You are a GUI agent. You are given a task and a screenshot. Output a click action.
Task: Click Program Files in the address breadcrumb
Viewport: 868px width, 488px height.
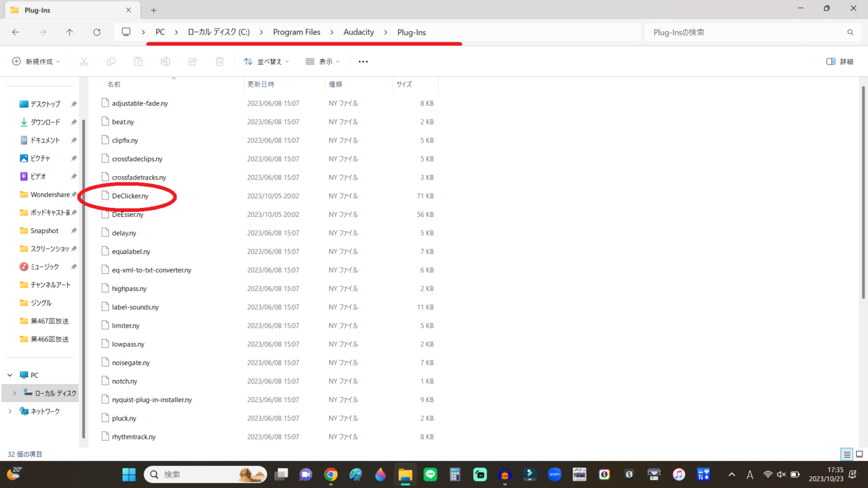pyautogui.click(x=296, y=32)
